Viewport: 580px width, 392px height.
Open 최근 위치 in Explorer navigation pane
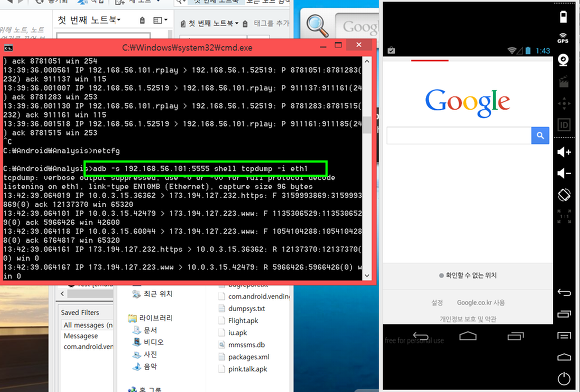click(152, 294)
